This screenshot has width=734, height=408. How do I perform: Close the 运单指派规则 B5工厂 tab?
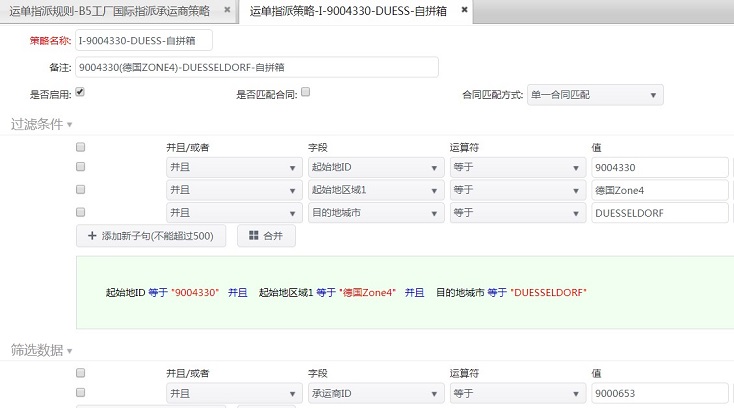tap(227, 10)
